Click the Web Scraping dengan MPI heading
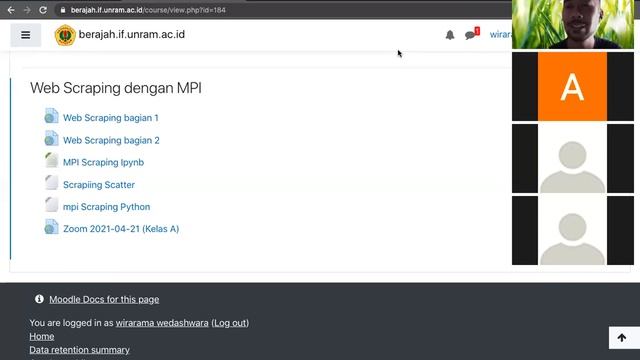 pos(116,88)
